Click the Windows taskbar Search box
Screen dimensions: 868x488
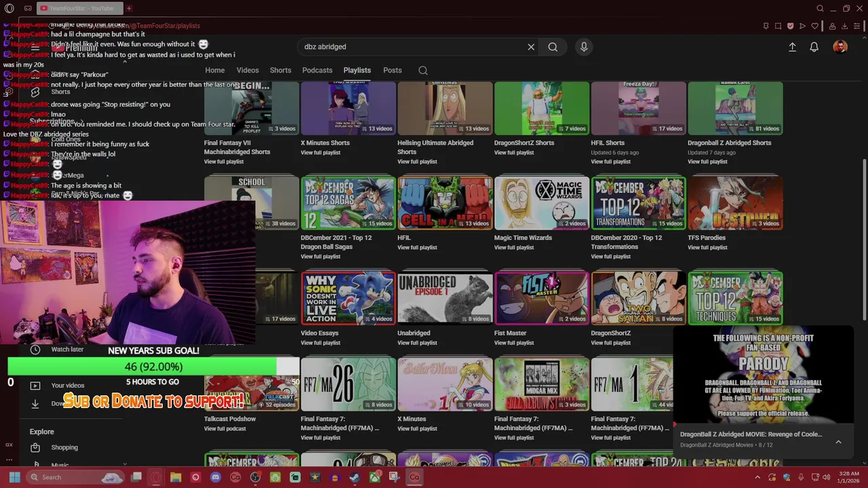click(x=75, y=477)
